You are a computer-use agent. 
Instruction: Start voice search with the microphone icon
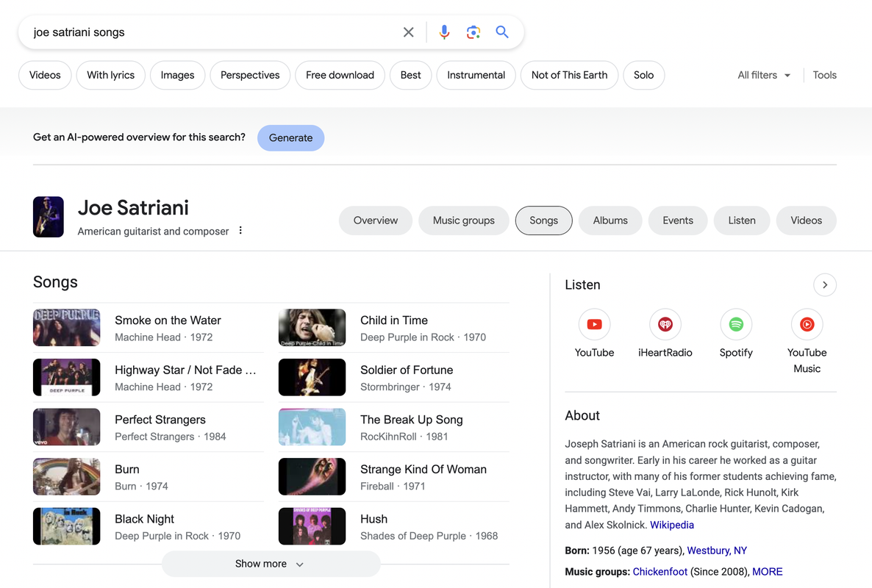[444, 32]
